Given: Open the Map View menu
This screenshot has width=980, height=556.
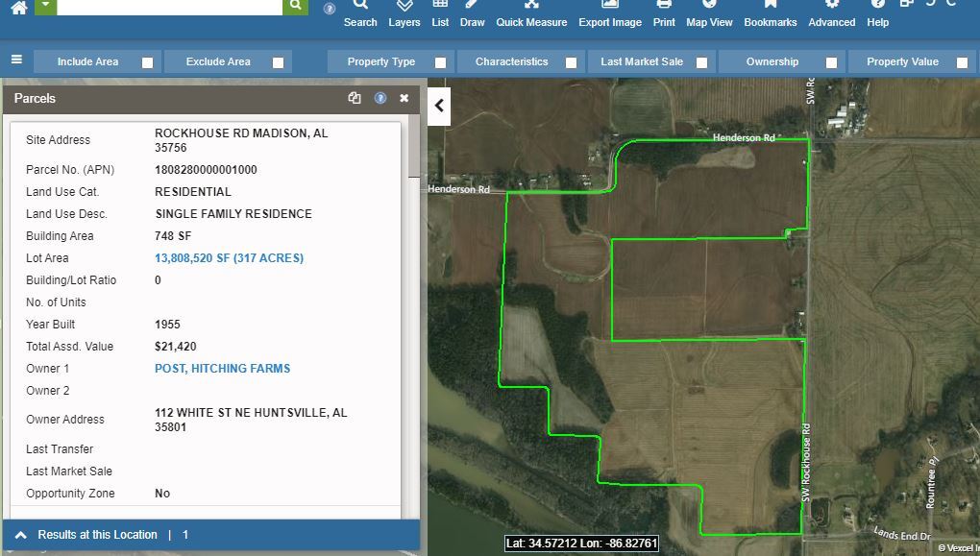Looking at the screenshot, I should pos(709,13).
